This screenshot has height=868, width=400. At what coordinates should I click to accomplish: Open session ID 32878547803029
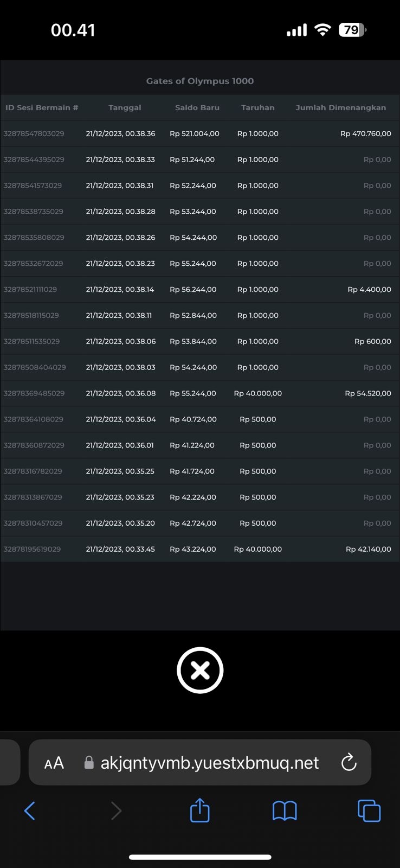pyautogui.click(x=34, y=133)
